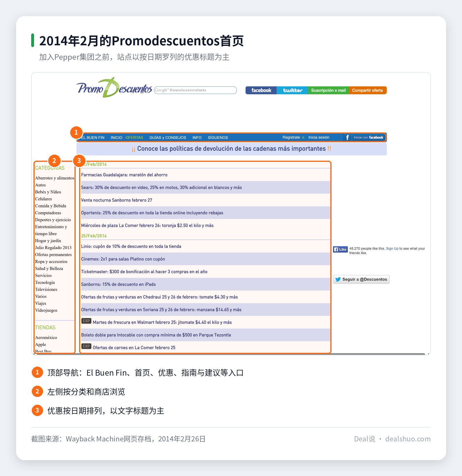Open Farmacias Guadalajara maratón del ahorro deal
The width and height of the screenshot is (462, 476).
[124, 175]
